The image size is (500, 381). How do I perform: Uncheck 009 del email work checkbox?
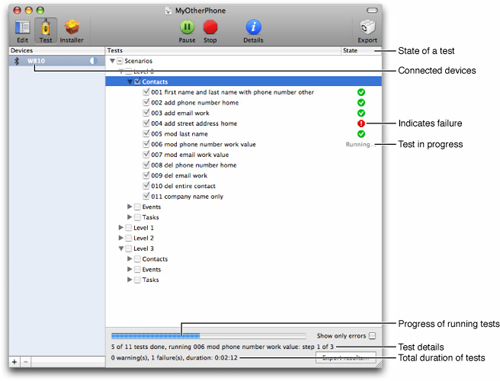click(x=146, y=175)
